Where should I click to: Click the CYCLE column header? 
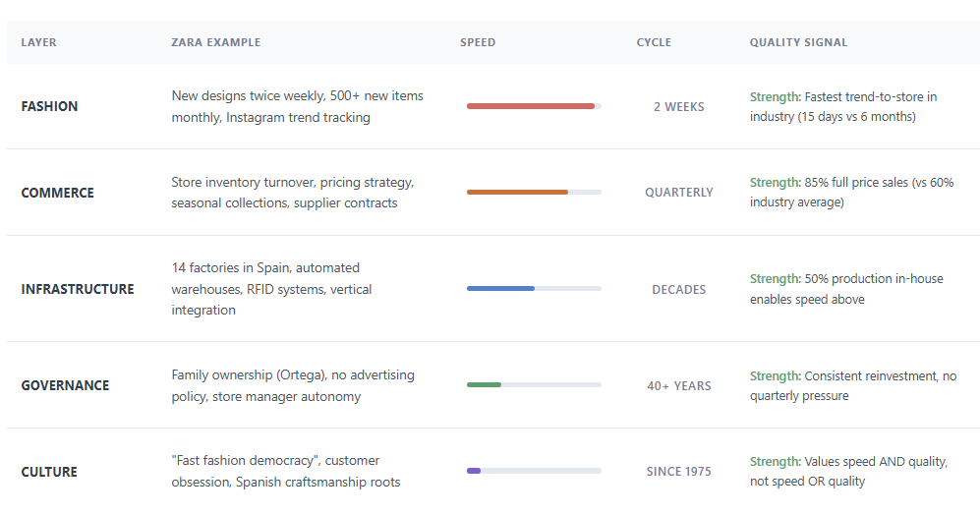(654, 42)
